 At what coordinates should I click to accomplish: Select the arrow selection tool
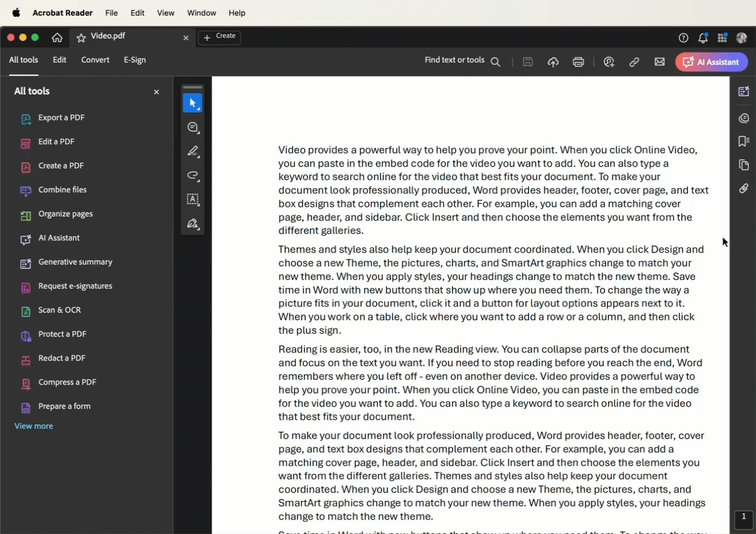point(193,103)
